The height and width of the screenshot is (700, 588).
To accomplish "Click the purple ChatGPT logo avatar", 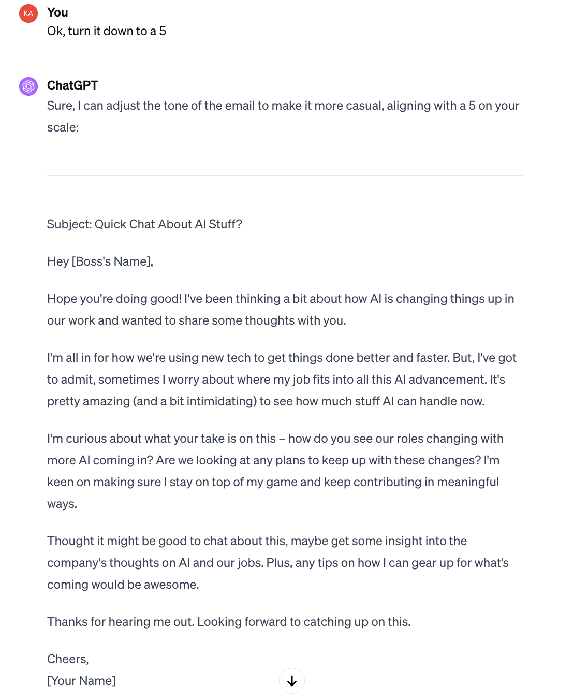I will click(x=28, y=86).
